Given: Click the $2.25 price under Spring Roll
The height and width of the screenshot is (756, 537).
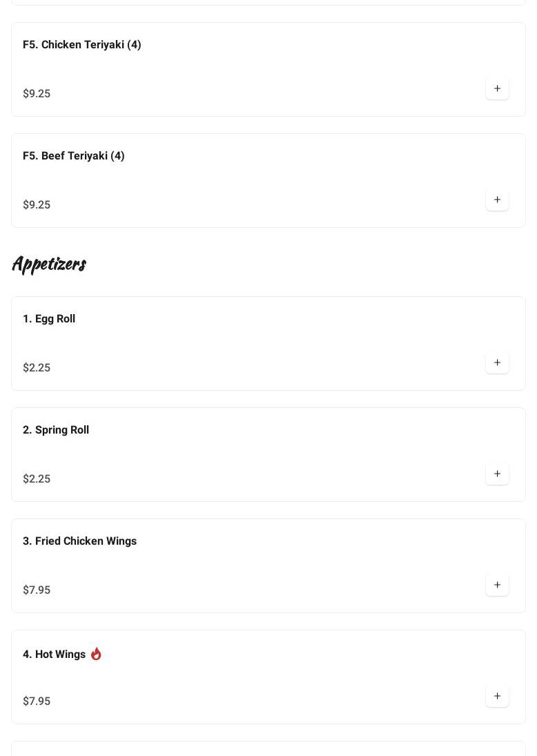Looking at the screenshot, I should [x=37, y=479].
